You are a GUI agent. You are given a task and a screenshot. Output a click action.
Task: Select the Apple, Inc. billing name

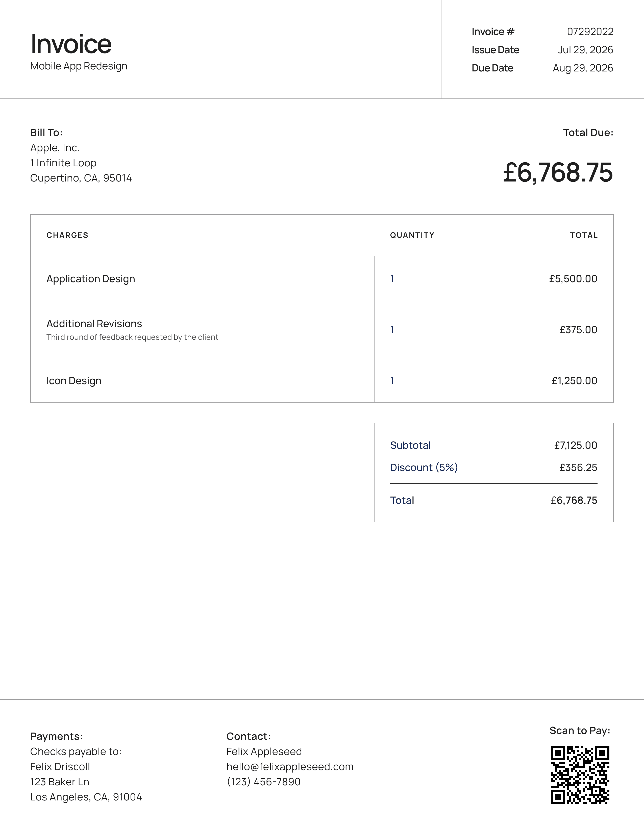[55, 148]
